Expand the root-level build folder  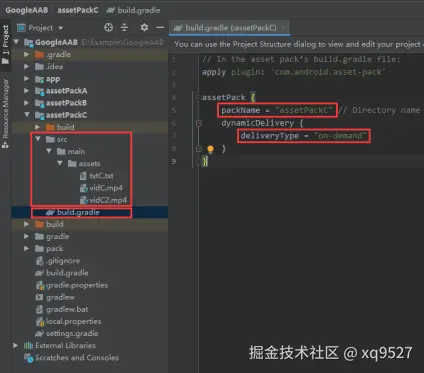click(x=27, y=224)
